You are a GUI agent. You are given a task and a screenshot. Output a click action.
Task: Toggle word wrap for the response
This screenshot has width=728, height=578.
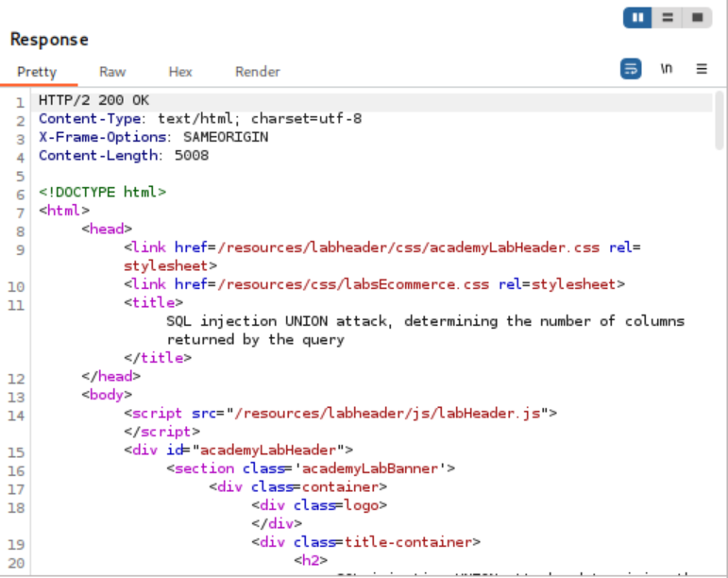631,69
